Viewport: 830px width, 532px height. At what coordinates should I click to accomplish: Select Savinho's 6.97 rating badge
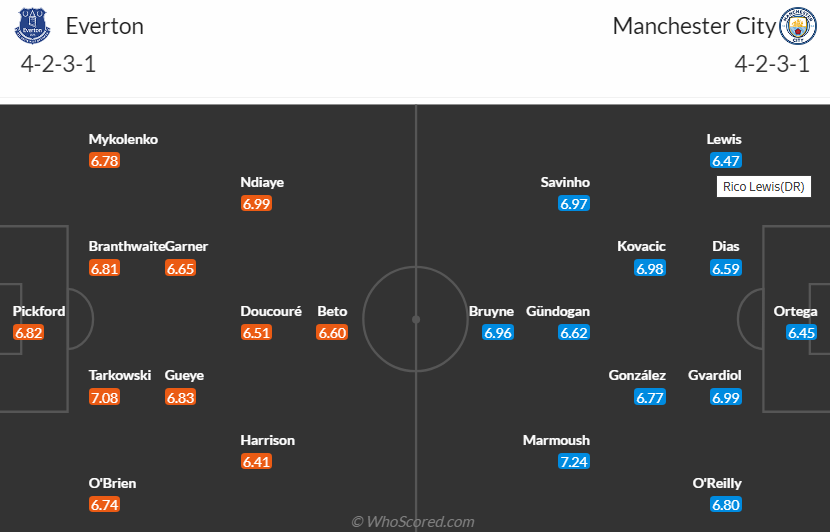pyautogui.click(x=574, y=203)
